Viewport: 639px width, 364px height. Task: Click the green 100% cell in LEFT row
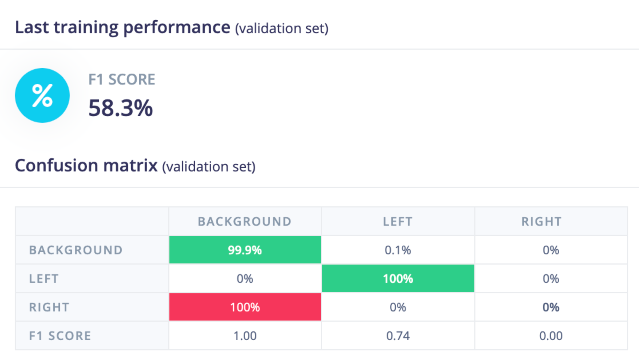(x=398, y=279)
